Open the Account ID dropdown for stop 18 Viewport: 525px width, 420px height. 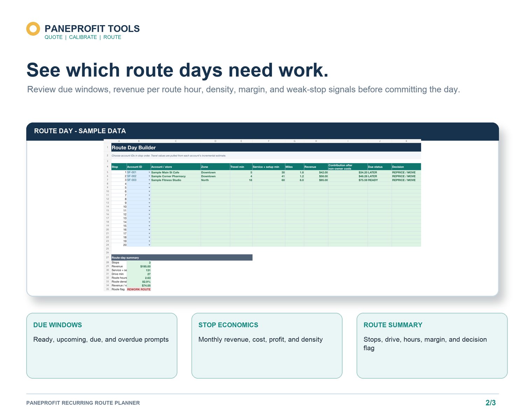pyautogui.click(x=149, y=237)
